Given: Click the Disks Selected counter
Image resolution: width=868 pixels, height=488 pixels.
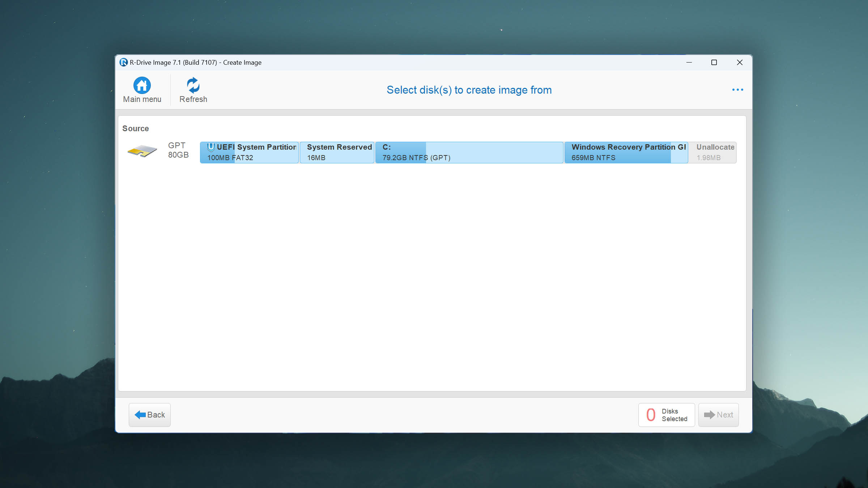Looking at the screenshot, I should (x=667, y=415).
